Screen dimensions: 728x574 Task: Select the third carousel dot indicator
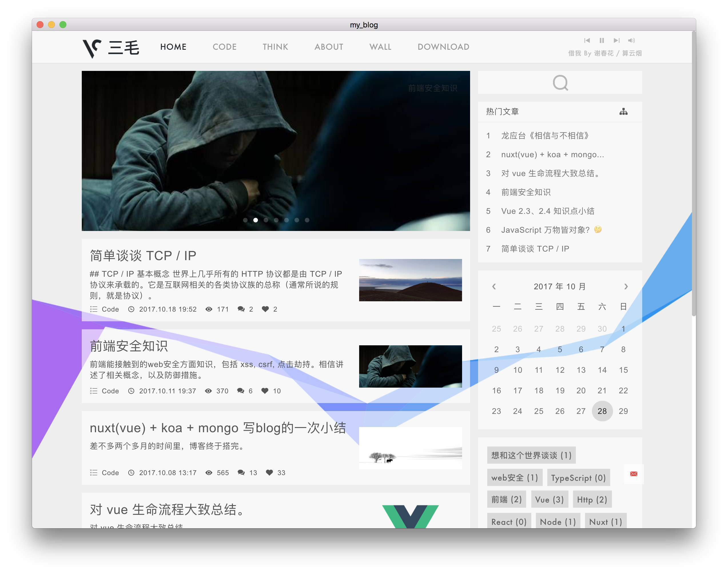point(266,220)
